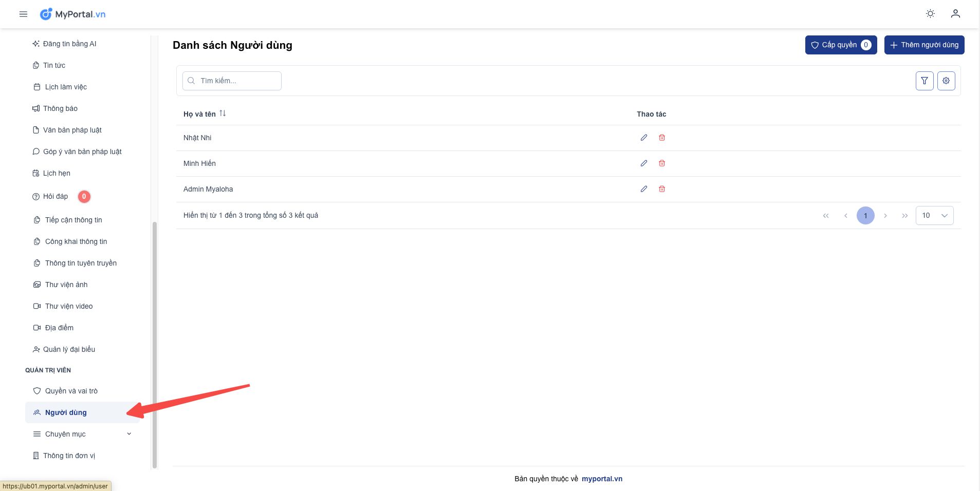Click the Cấp quyền button
The width and height of the screenshot is (980, 491).
pyautogui.click(x=840, y=45)
